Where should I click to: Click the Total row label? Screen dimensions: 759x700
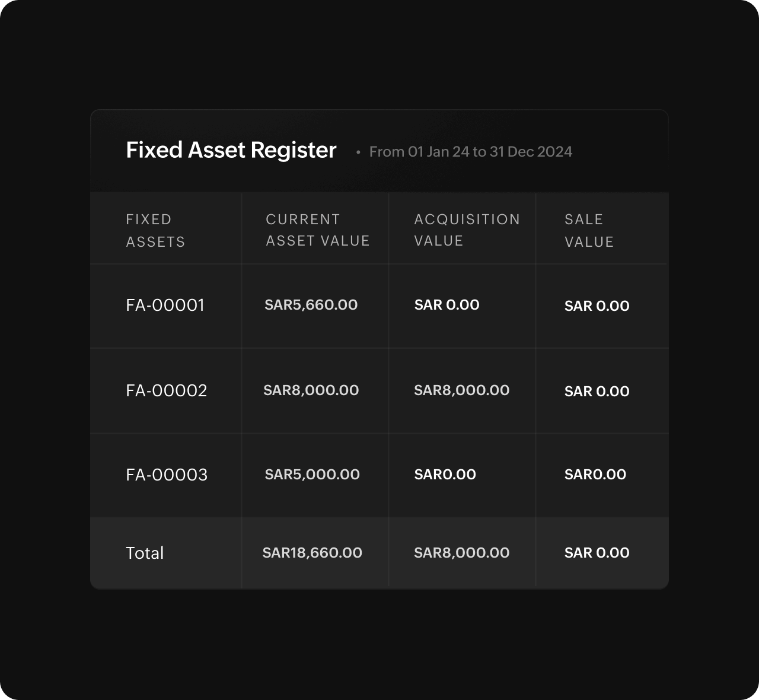[145, 553]
